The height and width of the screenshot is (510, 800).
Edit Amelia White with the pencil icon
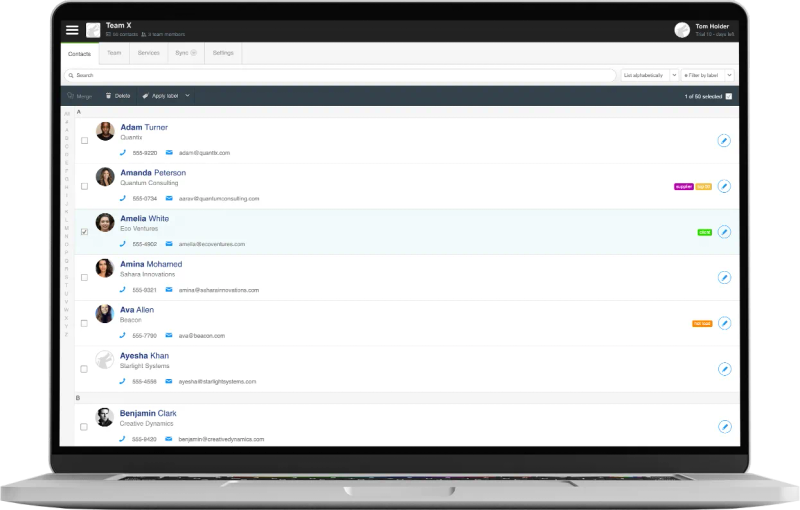coord(724,232)
